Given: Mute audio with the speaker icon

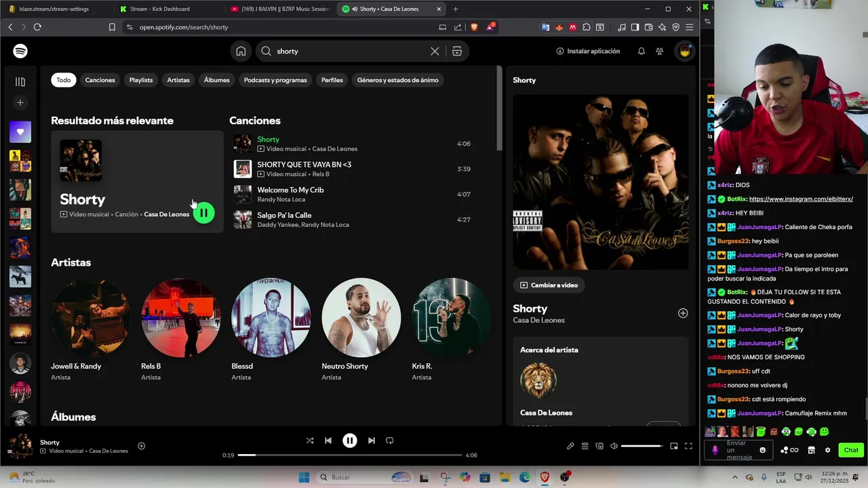Looking at the screenshot, I should [x=614, y=446].
